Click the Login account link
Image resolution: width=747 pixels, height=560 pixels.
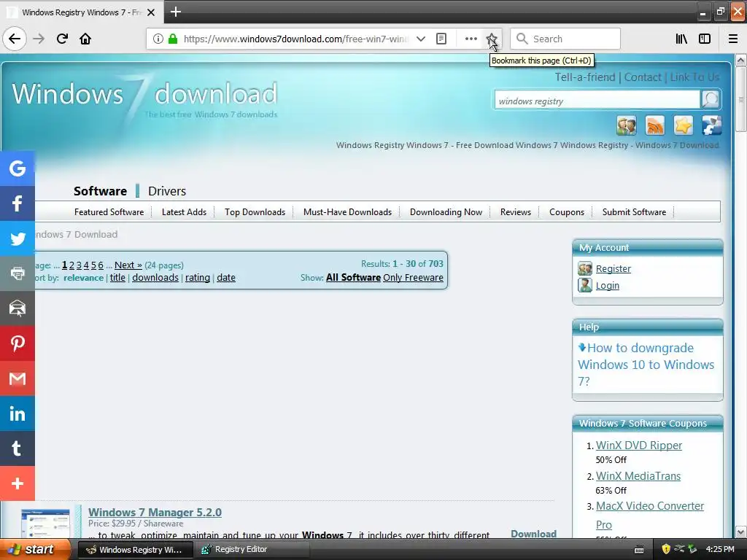(608, 285)
